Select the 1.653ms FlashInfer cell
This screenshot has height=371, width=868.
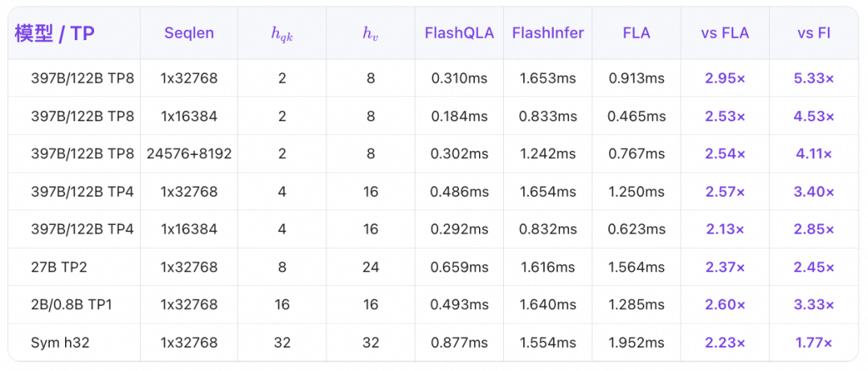pos(547,79)
